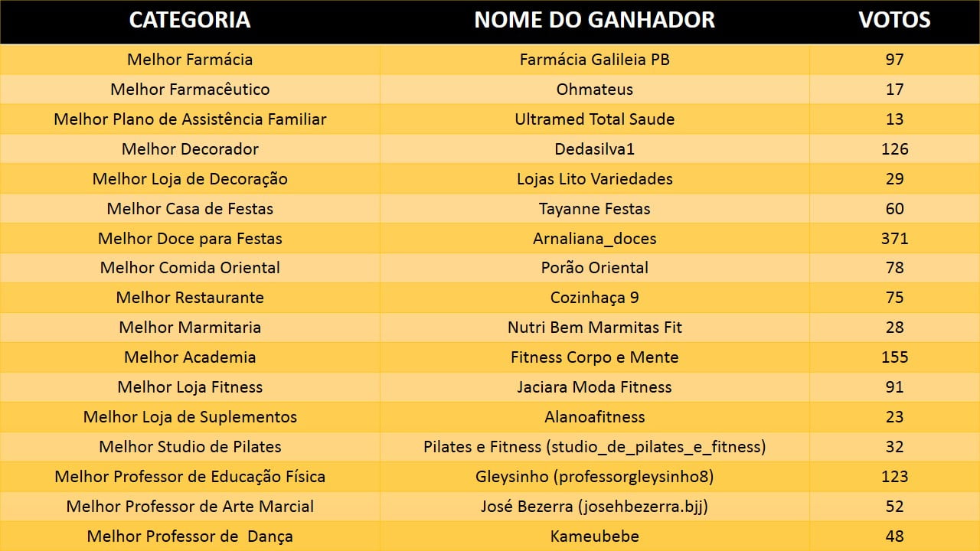
Task: Click the 371 votes value
Action: point(894,239)
